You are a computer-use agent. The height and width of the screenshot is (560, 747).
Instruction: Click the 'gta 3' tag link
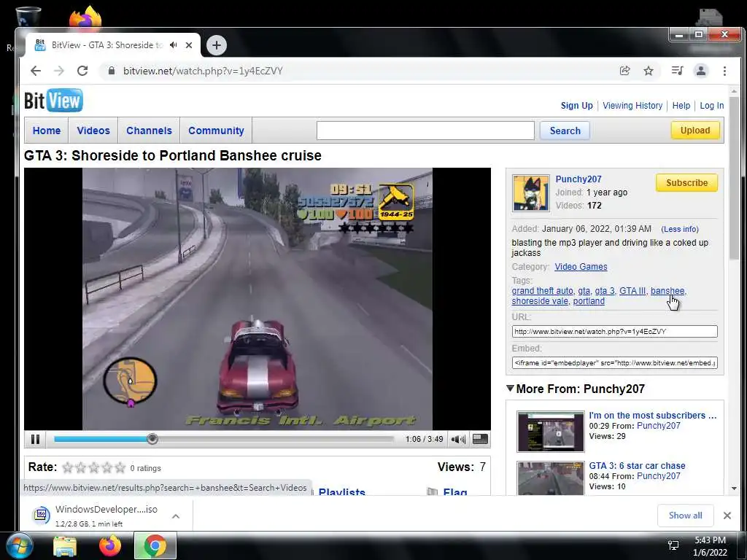605,291
